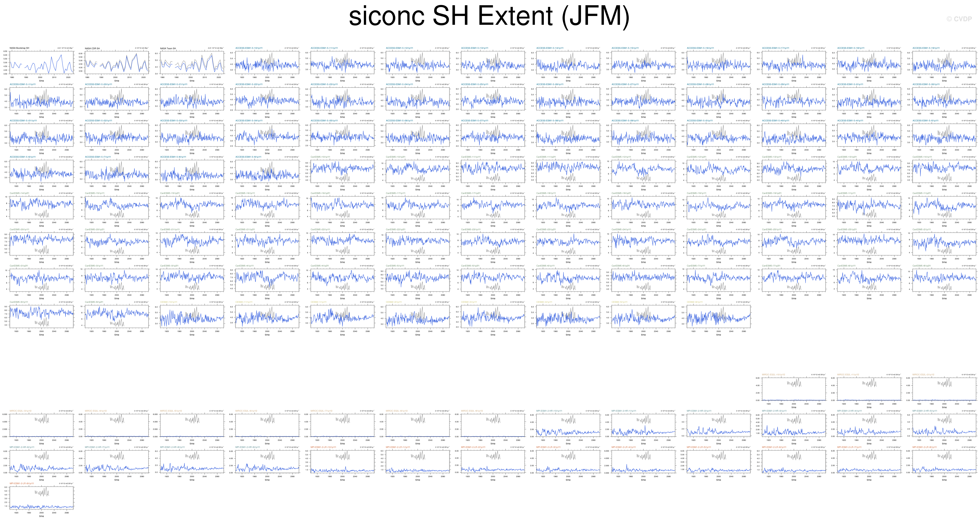Click the ACCESS-ESM1-5 r1i1p1f1 label
The image size is (980, 522).
23,84
